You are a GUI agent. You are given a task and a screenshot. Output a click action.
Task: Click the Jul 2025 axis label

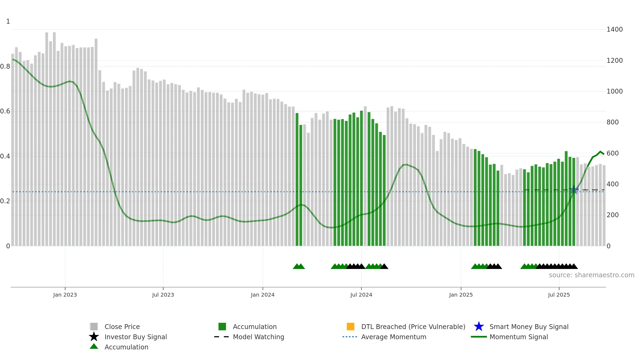[x=559, y=295]
